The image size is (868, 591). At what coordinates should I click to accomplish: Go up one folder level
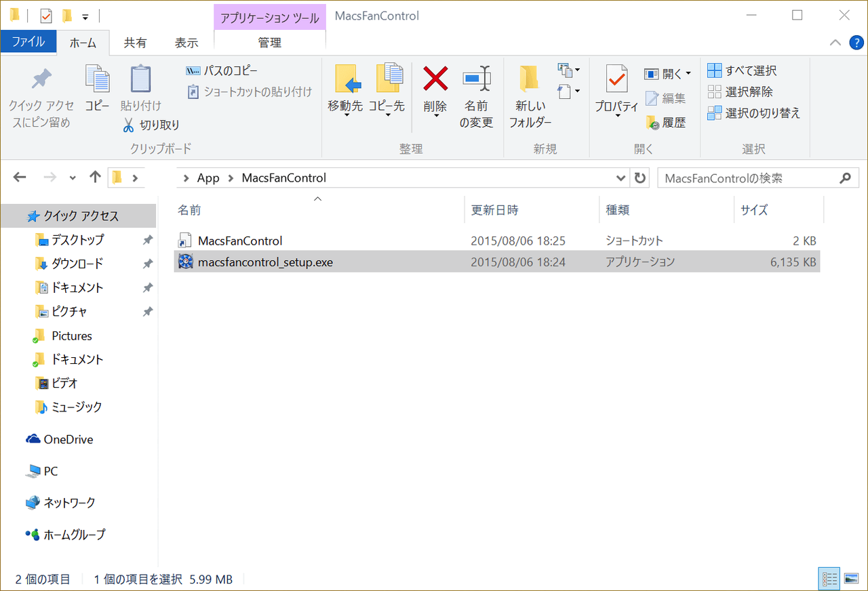95,178
